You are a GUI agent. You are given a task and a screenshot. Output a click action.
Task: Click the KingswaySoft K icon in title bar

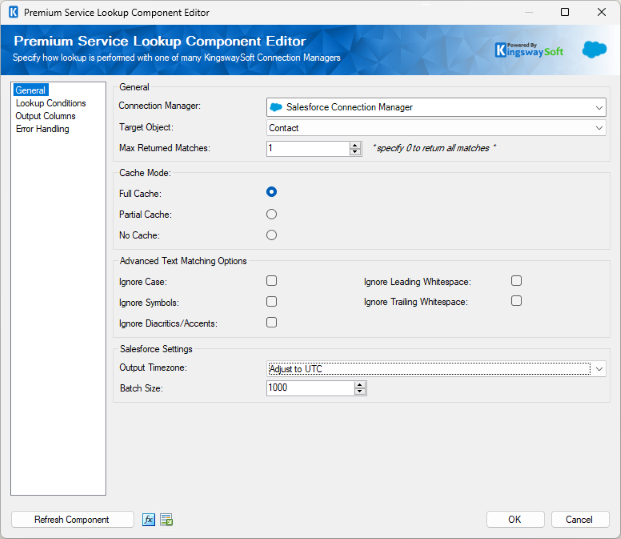click(x=13, y=12)
